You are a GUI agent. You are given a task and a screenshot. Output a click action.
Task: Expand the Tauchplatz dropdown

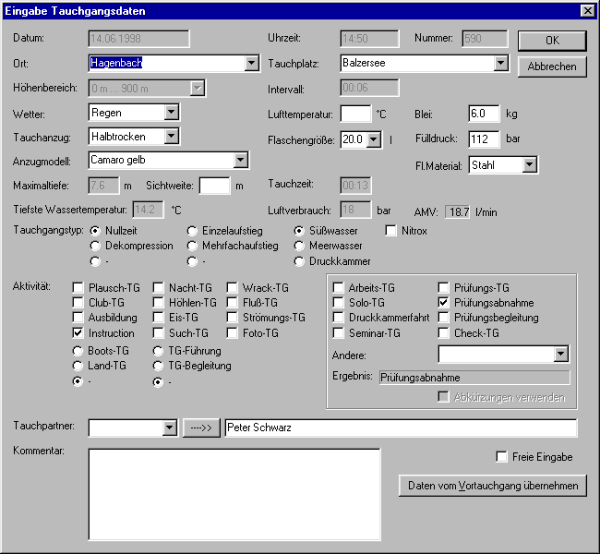click(x=501, y=64)
